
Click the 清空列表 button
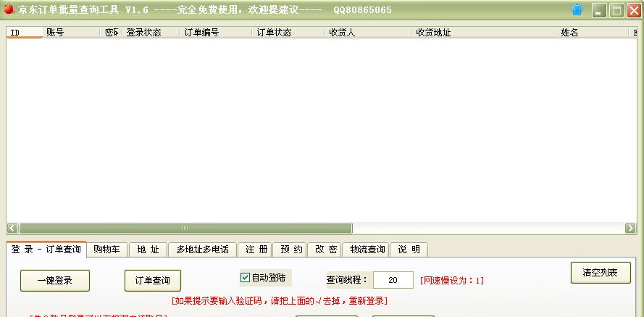click(x=601, y=273)
